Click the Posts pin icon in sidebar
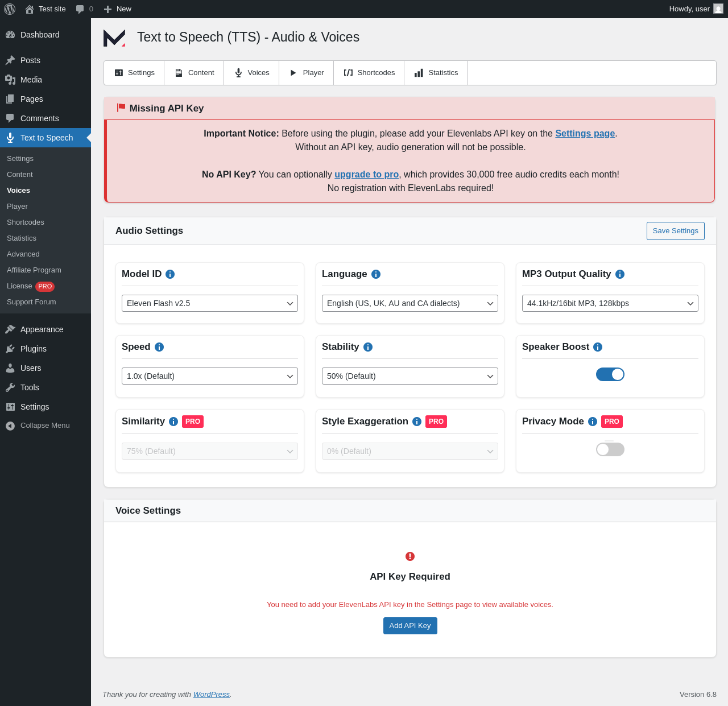Viewport: 728px width, 706px height. click(10, 60)
